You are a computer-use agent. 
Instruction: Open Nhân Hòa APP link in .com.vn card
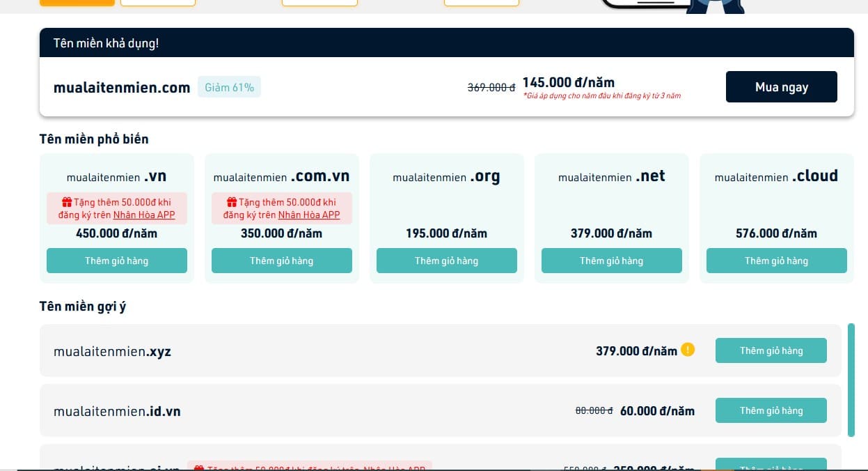click(x=309, y=215)
